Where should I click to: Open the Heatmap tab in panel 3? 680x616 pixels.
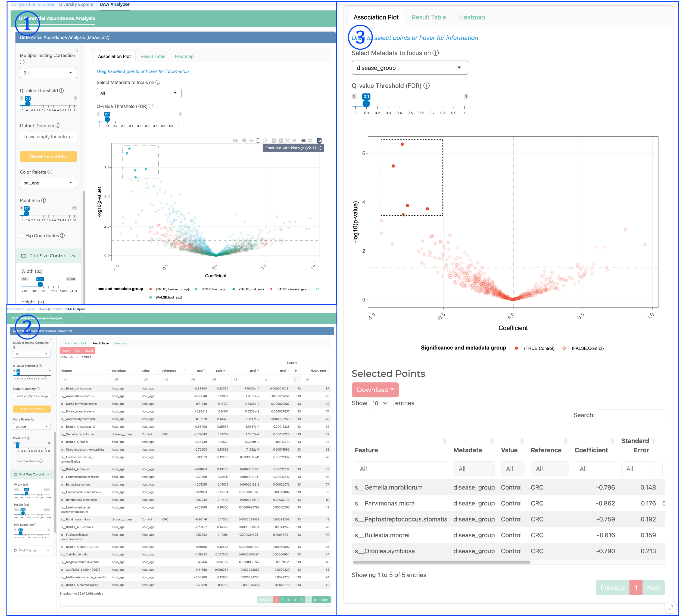pyautogui.click(x=472, y=17)
